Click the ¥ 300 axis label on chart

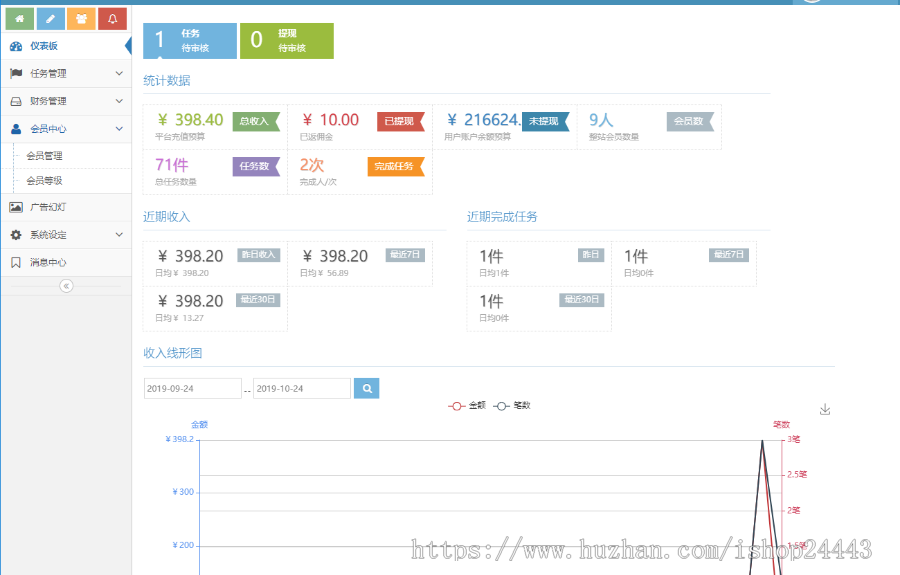click(x=183, y=492)
